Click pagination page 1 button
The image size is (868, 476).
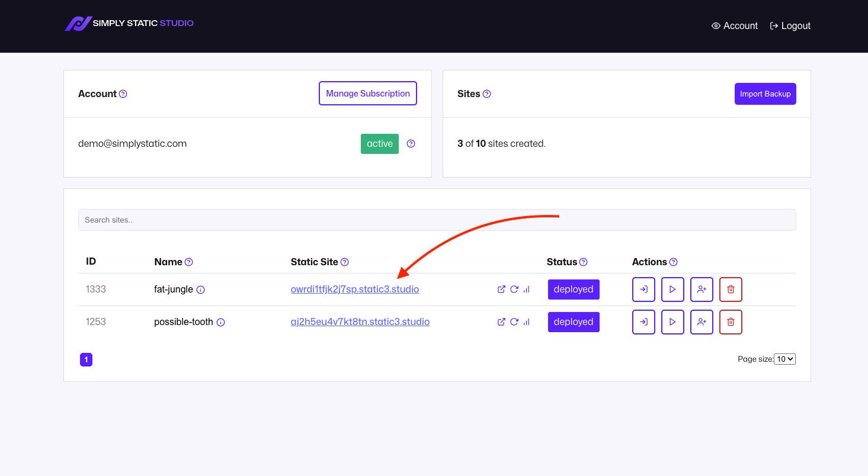(86, 360)
